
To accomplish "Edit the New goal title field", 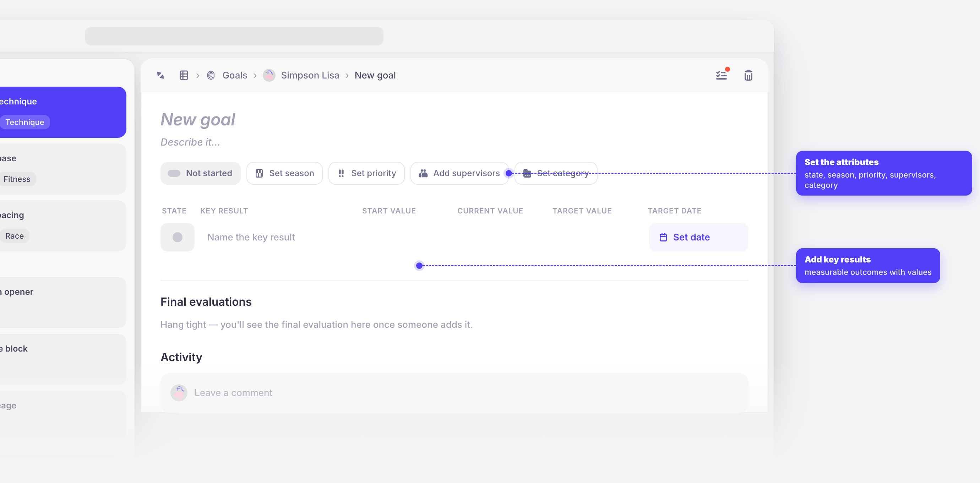I will (x=198, y=120).
